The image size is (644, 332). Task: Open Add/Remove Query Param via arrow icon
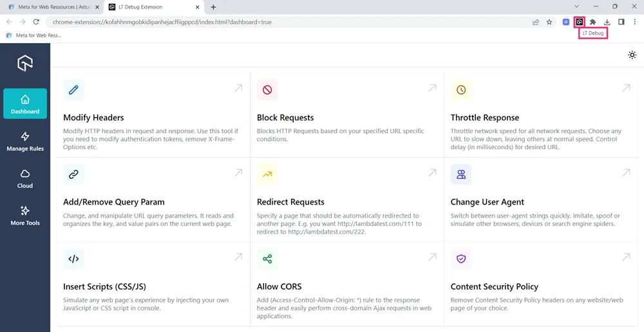(x=238, y=172)
